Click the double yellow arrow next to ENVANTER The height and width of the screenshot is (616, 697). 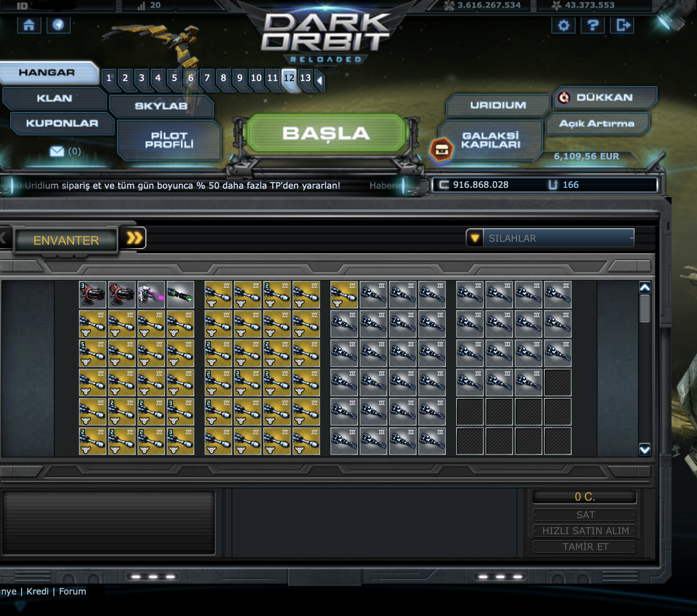[x=134, y=238]
